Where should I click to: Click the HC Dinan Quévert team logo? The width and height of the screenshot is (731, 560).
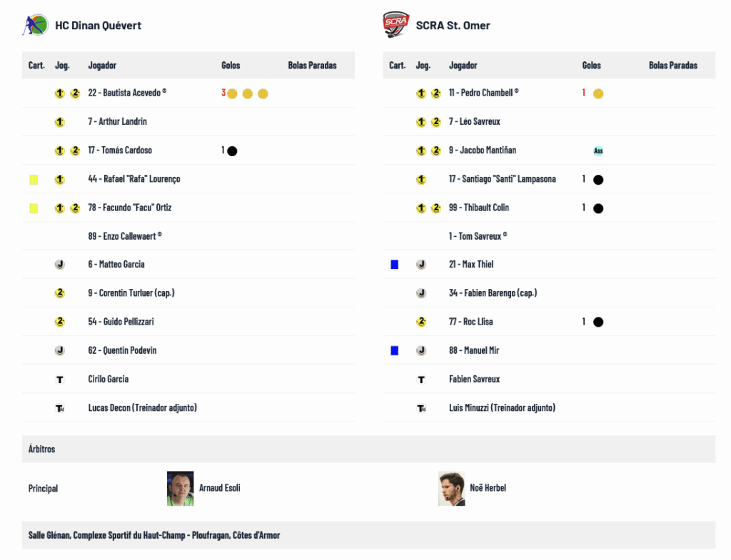coord(35,25)
